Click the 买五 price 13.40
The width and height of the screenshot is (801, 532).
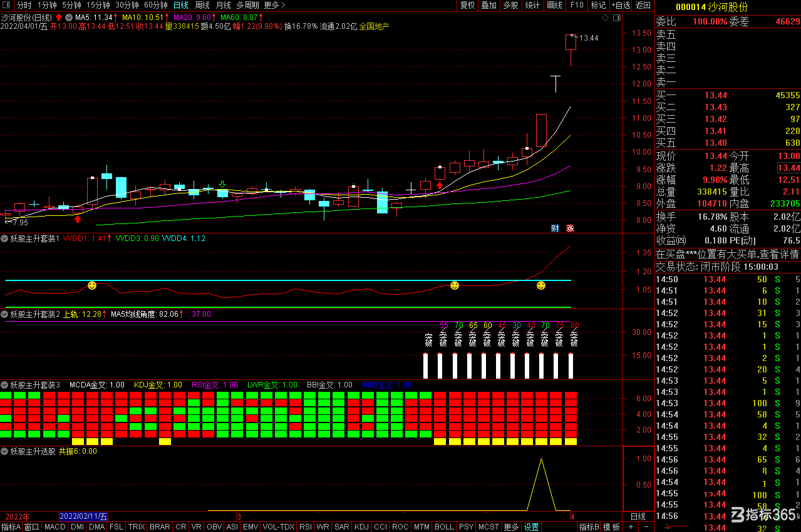point(716,143)
